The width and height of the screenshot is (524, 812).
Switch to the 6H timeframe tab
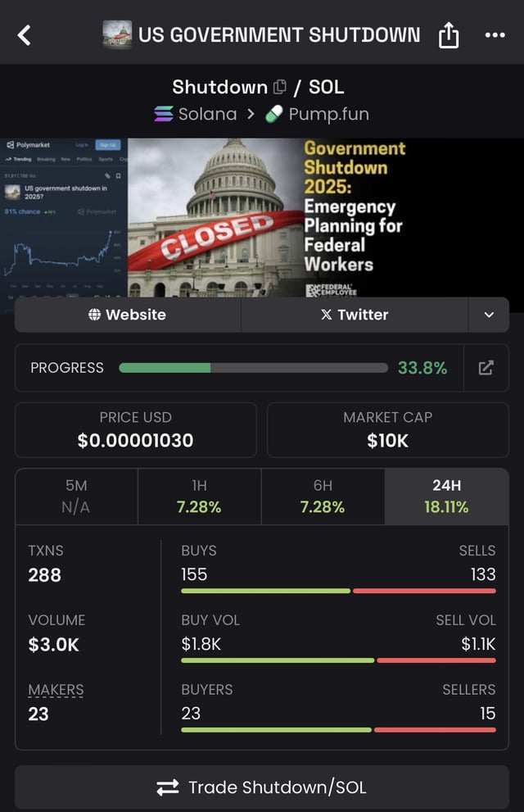[x=323, y=497]
